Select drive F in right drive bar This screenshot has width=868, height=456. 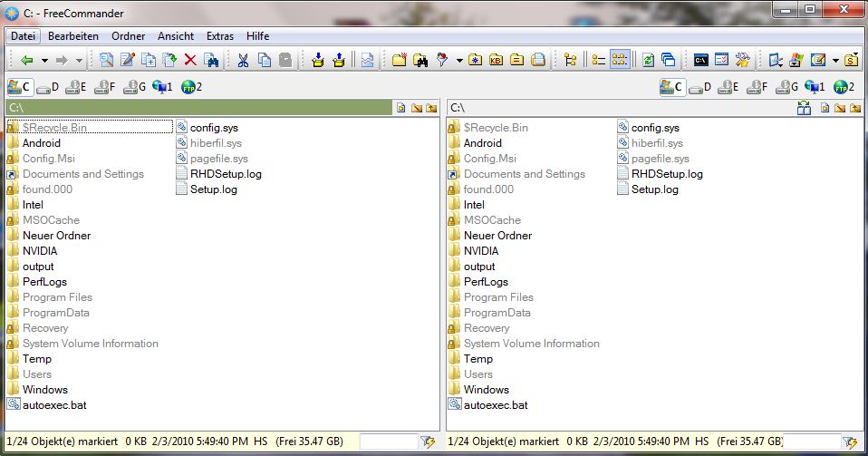[757, 87]
